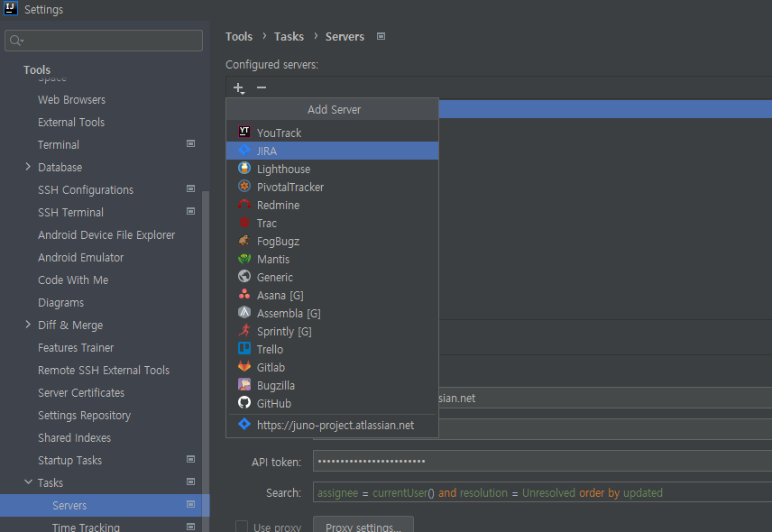772x532 pixels.
Task: Click the project icon next to Servers breadcrumb
Action: tap(381, 36)
